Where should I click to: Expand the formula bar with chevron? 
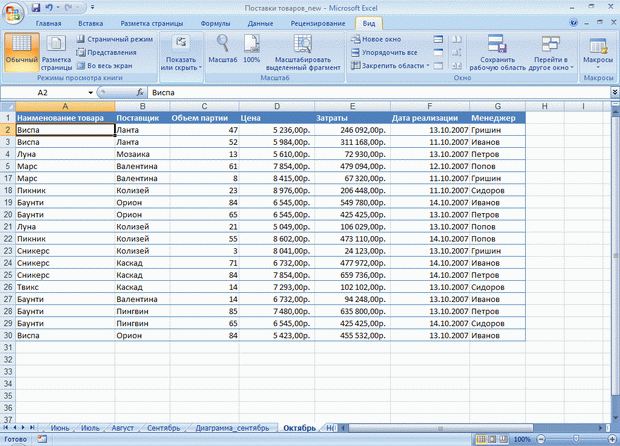[x=614, y=92]
